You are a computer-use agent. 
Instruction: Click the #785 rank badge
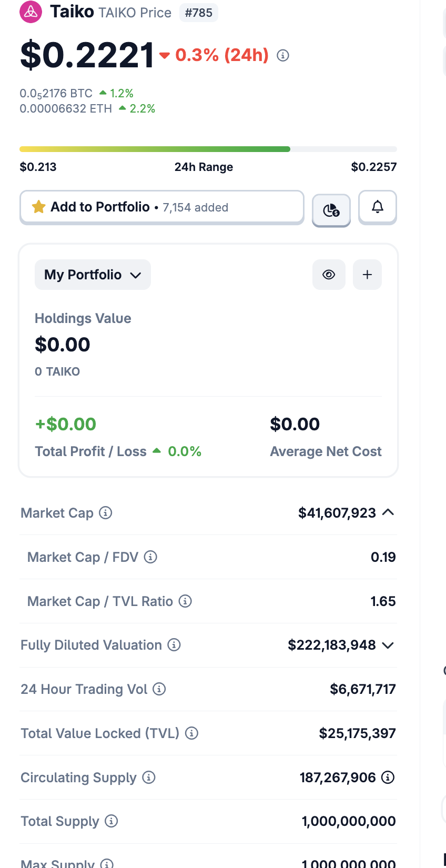click(199, 13)
